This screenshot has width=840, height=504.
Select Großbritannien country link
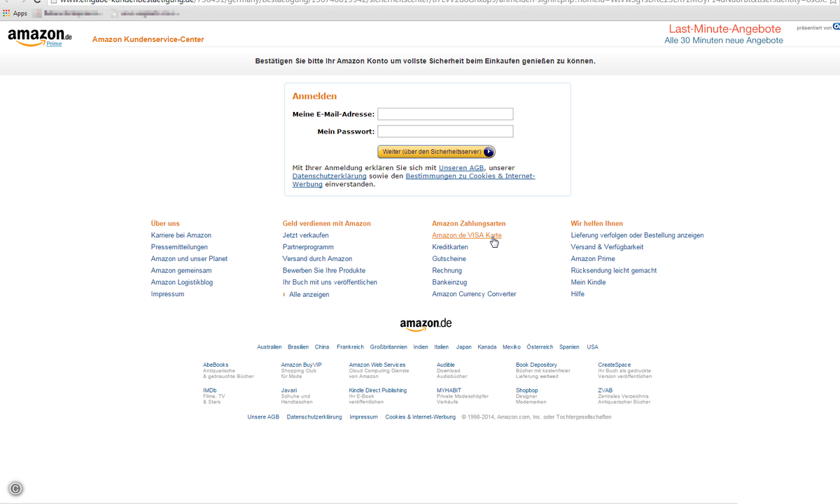(x=388, y=347)
